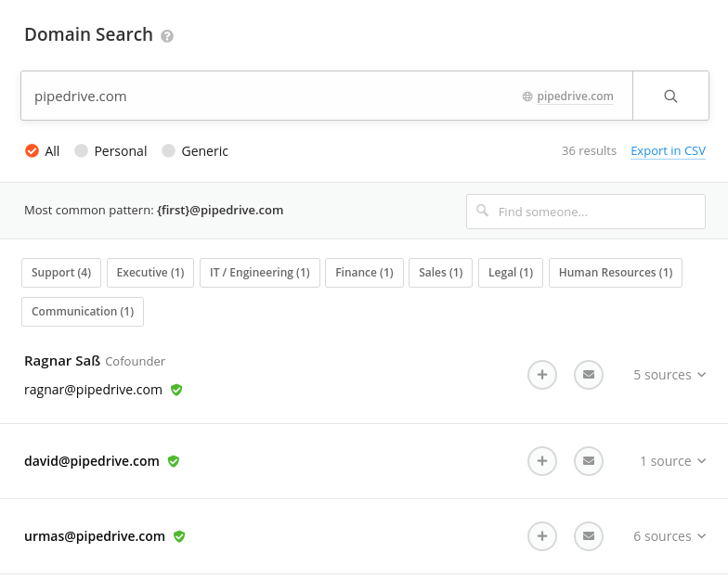Click the Domain Search heading
728x579 pixels.
pyautogui.click(x=89, y=35)
